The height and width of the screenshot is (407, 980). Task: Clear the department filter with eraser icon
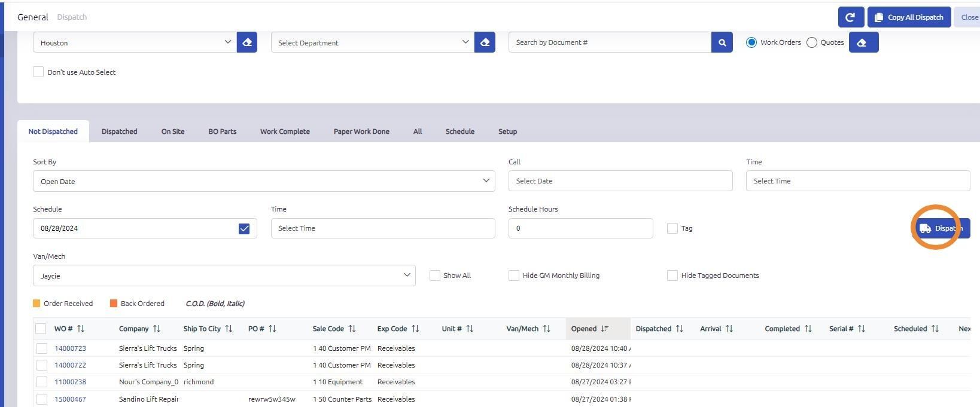[x=485, y=42]
